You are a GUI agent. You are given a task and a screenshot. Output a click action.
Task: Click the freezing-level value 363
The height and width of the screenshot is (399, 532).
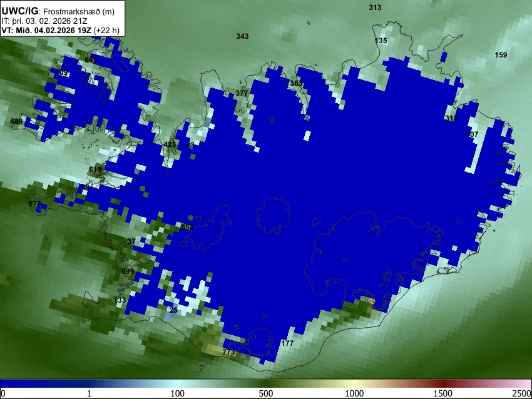tap(296, 83)
